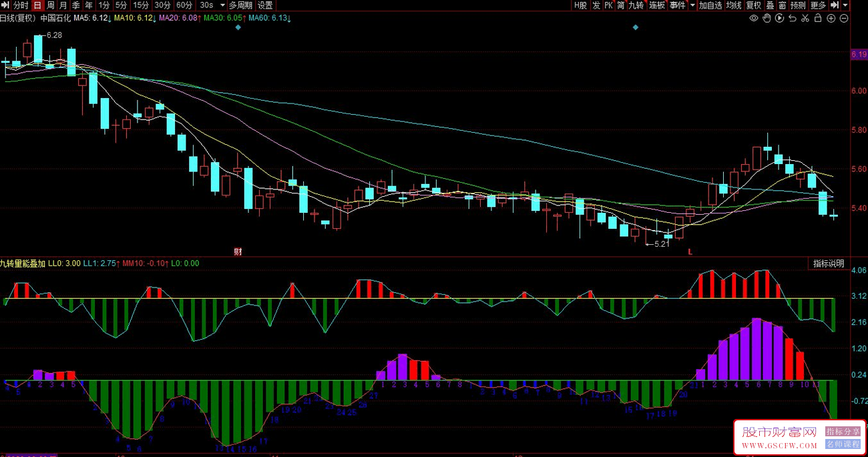This screenshot has height=457, width=868.
Task: Open the dropdown arrow next to 30s
Action: (222, 5)
